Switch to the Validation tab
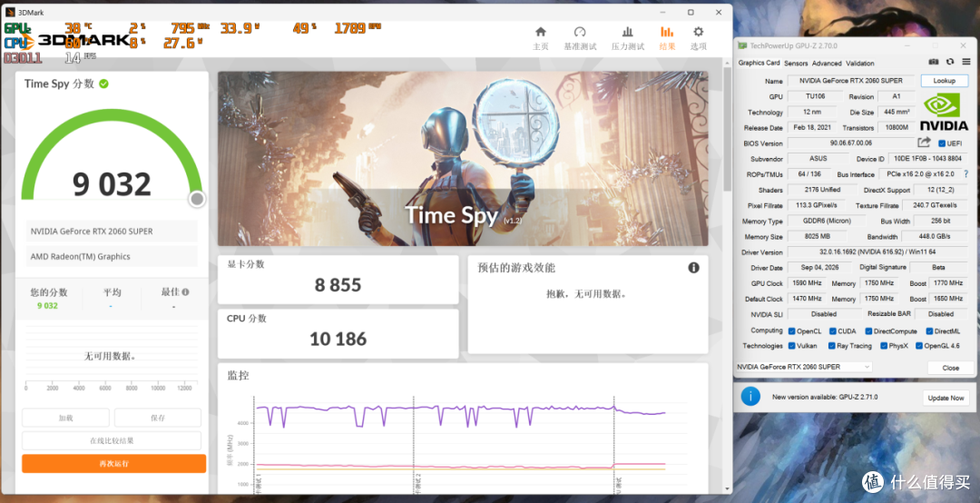This screenshot has width=980, height=503. [860, 64]
